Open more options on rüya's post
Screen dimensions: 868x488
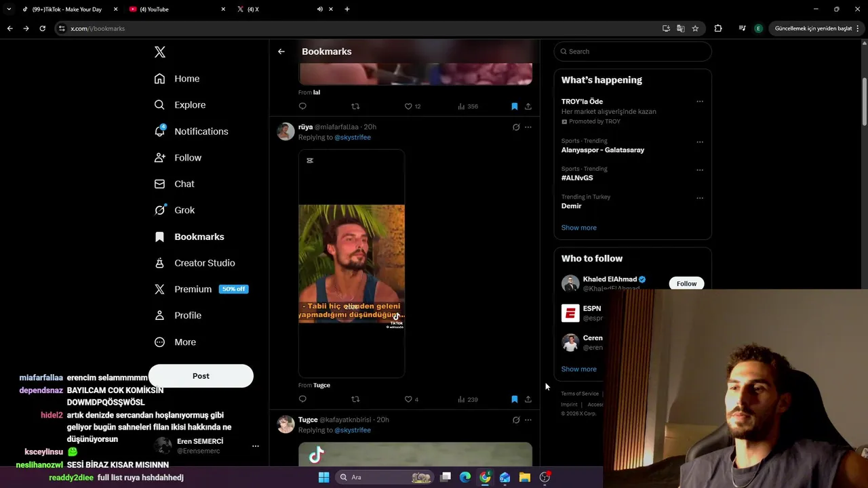click(x=528, y=127)
